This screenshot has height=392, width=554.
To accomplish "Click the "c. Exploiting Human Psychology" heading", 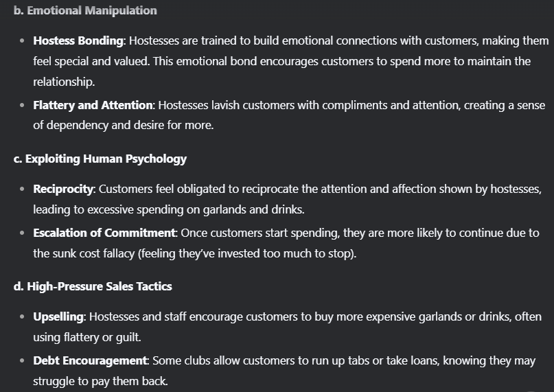I will [x=100, y=159].
